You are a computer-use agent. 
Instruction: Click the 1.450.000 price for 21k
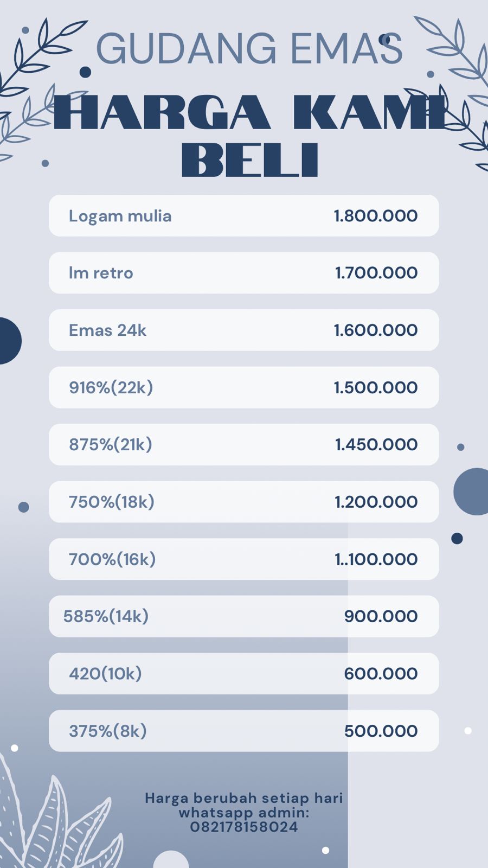[x=376, y=445]
